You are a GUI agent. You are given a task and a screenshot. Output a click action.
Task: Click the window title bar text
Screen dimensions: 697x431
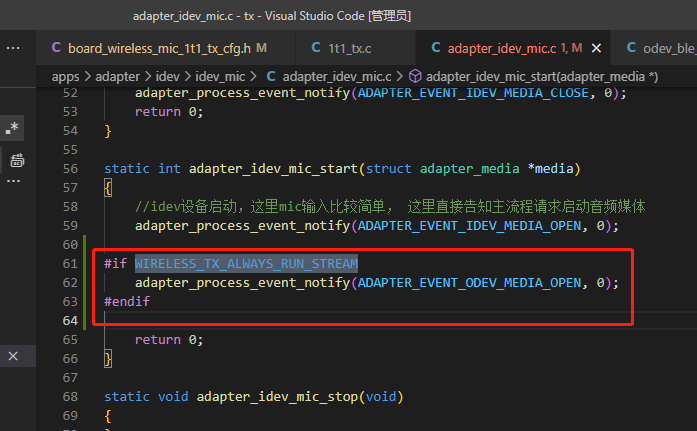[272, 16]
